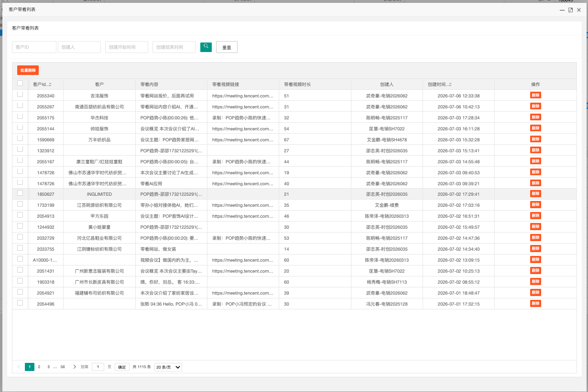Sort by 客户Id column arrows
The height and width of the screenshot is (392, 588).
coord(50,85)
